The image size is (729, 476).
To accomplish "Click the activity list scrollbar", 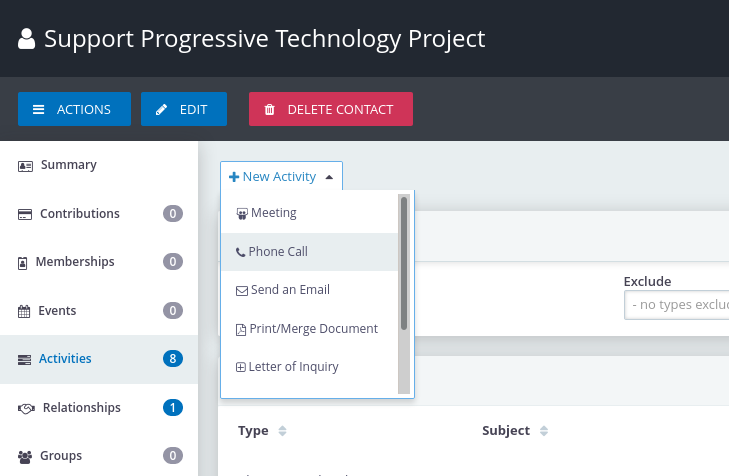I will [x=404, y=294].
